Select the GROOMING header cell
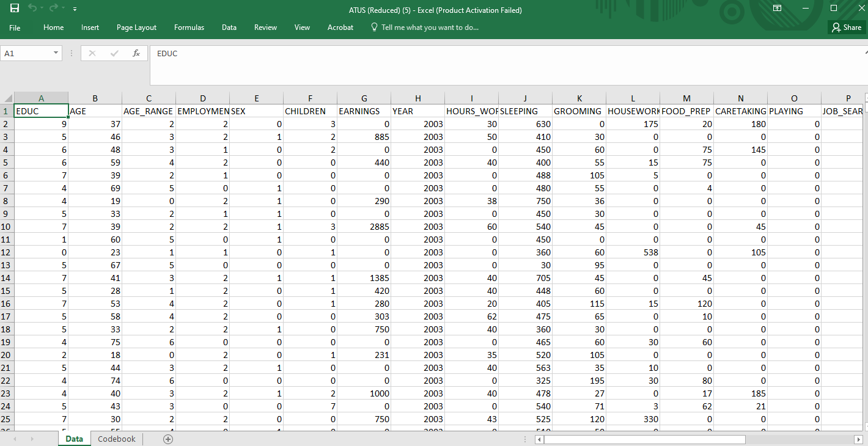Viewport: 868px width, 446px height. coord(579,111)
